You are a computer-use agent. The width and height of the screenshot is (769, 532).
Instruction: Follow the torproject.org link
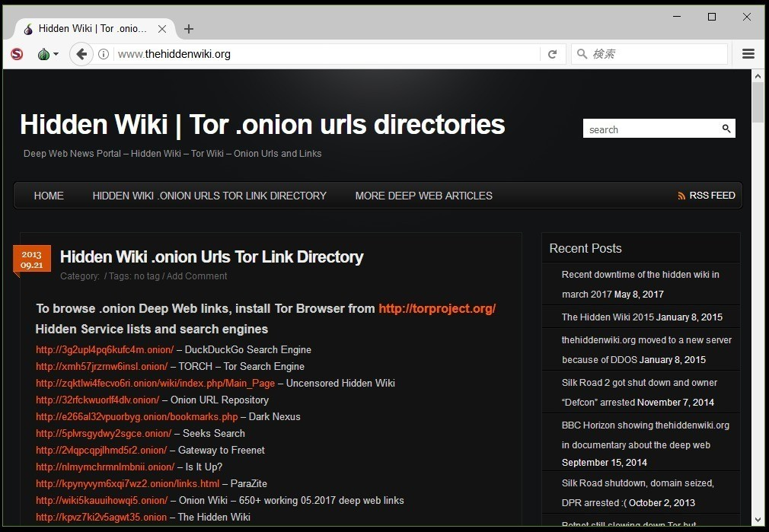437,308
